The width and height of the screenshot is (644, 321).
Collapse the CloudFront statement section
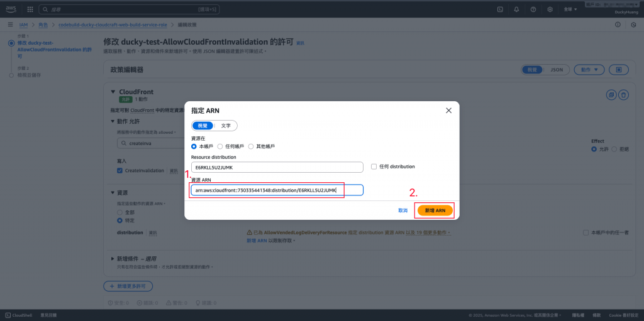[113, 92]
